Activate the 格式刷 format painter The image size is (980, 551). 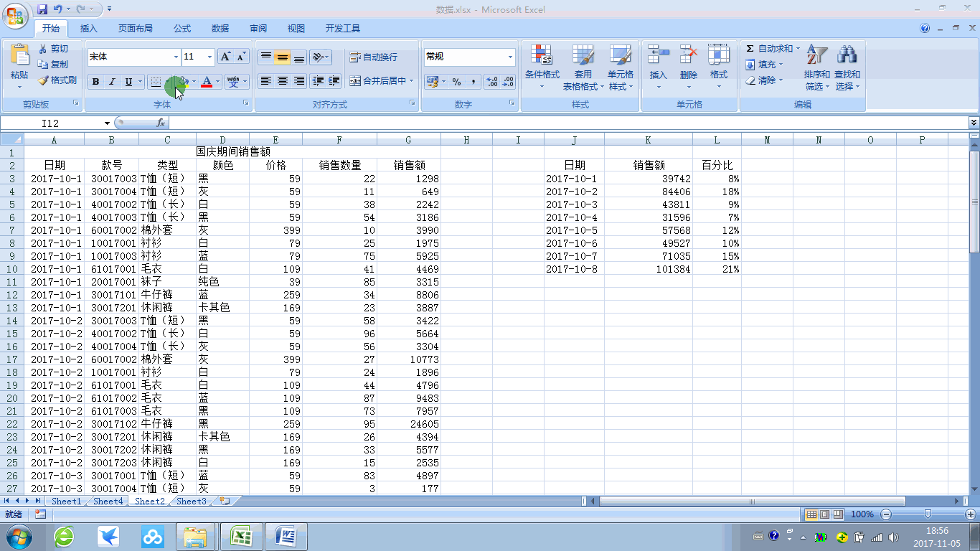57,80
